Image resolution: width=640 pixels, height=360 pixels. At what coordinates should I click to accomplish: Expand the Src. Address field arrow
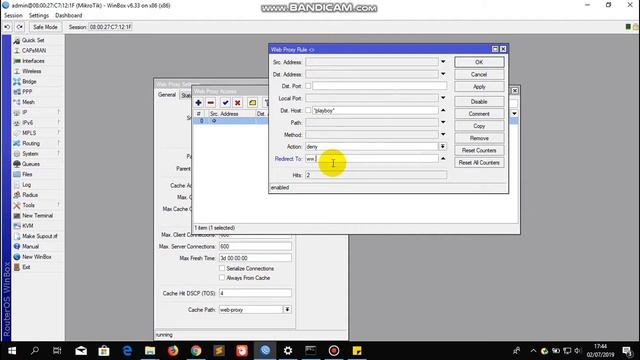(443, 62)
